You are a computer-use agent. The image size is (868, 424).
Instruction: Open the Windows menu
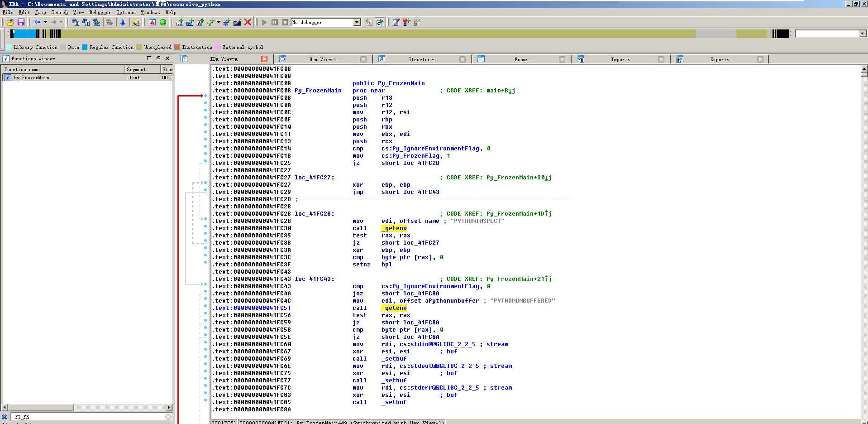150,12
